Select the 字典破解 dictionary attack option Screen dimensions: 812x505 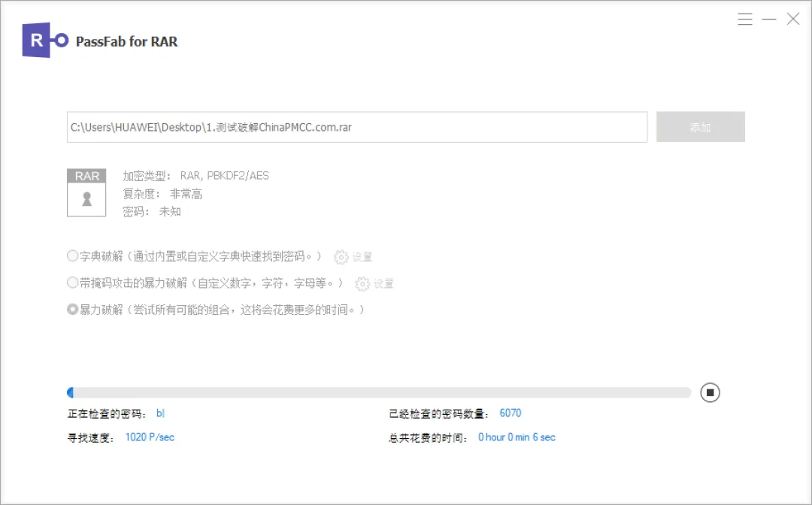tap(72, 256)
